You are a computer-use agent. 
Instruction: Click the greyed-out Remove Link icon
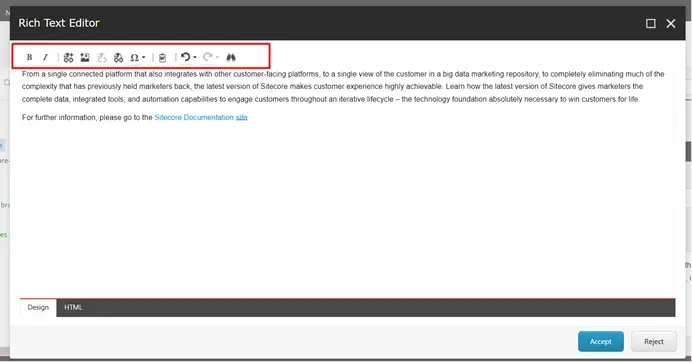(x=102, y=57)
